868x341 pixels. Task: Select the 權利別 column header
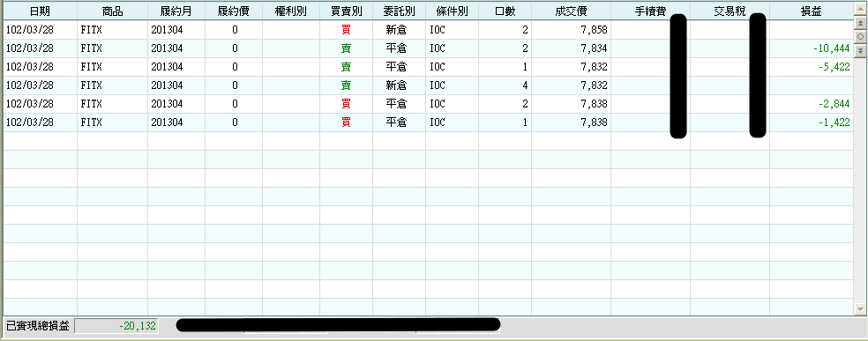point(290,11)
